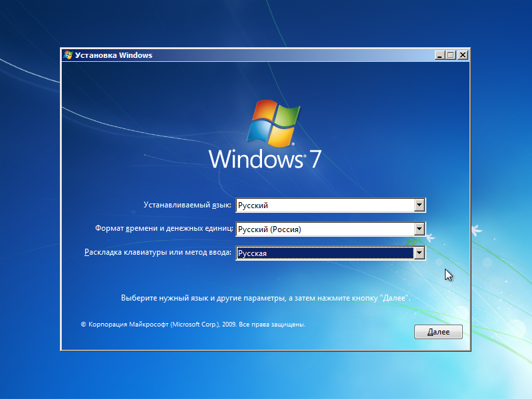Click the Windows Setup title bar icon

click(68, 55)
